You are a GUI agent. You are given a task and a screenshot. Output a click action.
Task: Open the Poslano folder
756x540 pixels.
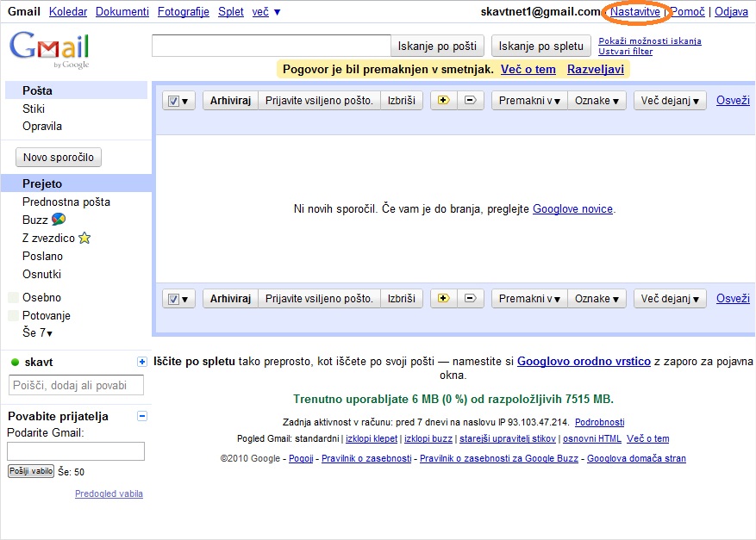point(42,256)
